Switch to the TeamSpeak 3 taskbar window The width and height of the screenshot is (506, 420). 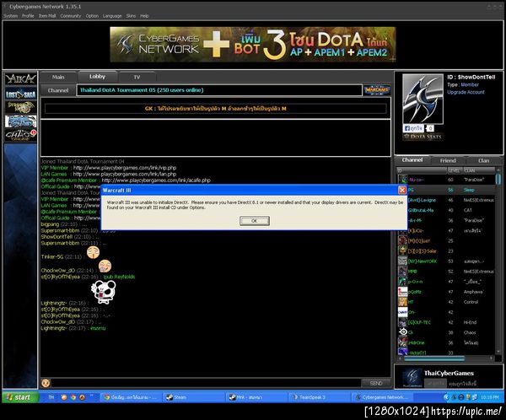pyautogui.click(x=318, y=397)
